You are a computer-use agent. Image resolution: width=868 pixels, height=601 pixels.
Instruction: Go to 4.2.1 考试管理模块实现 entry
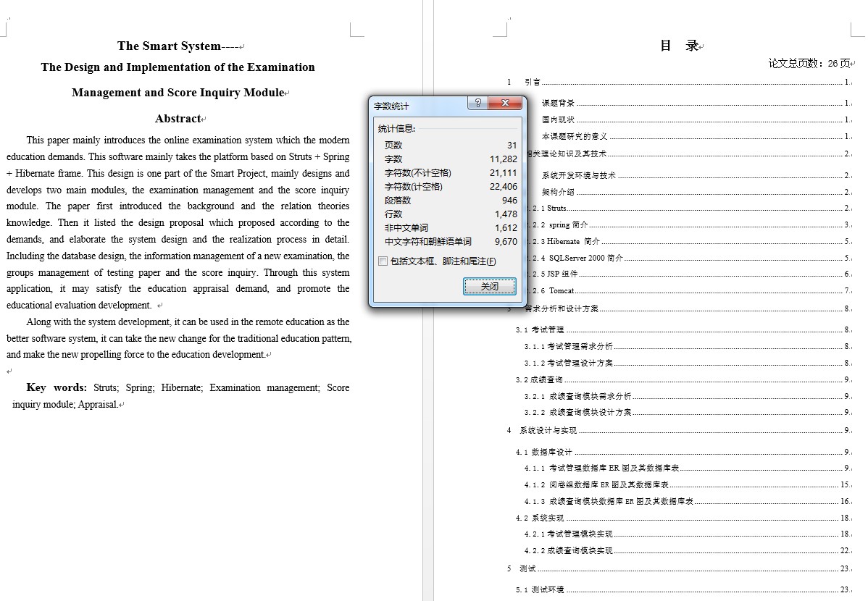688,534
